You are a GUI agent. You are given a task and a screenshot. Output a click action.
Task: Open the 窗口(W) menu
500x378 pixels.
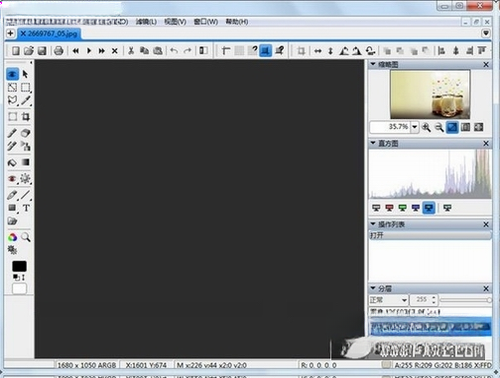tap(206, 22)
